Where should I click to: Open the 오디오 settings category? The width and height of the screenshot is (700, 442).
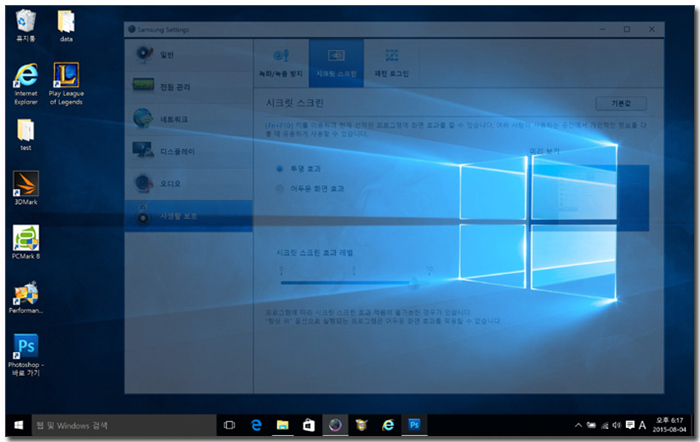(189, 183)
